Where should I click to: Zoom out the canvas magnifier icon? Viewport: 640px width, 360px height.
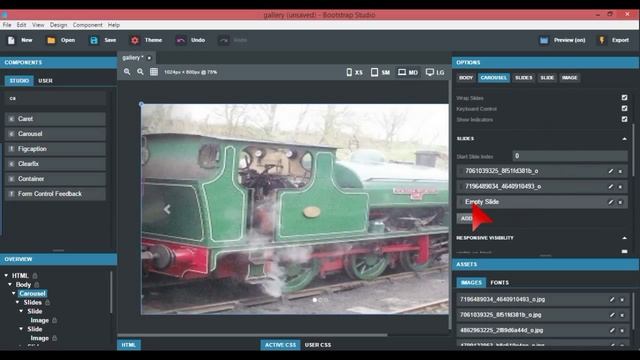point(140,72)
